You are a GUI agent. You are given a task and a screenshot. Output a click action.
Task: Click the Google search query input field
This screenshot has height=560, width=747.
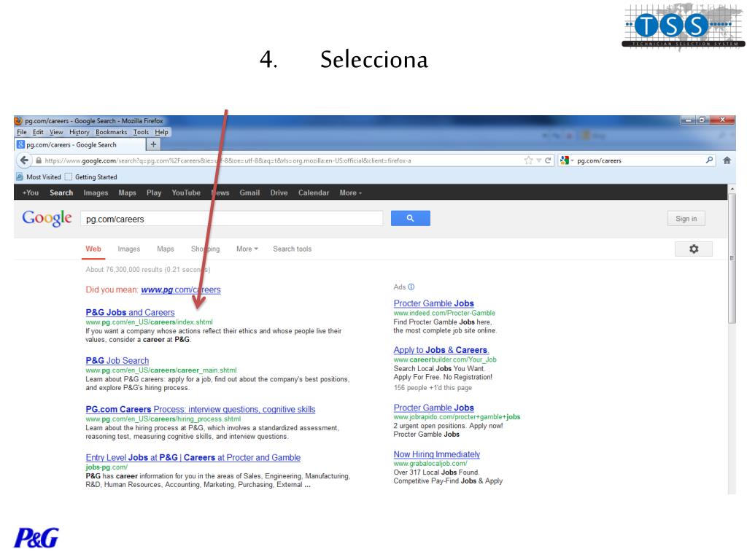231,219
